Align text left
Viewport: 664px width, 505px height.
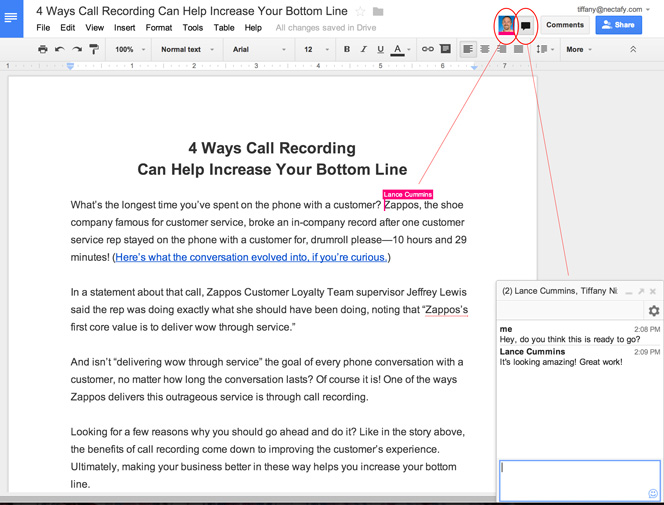[x=468, y=49]
